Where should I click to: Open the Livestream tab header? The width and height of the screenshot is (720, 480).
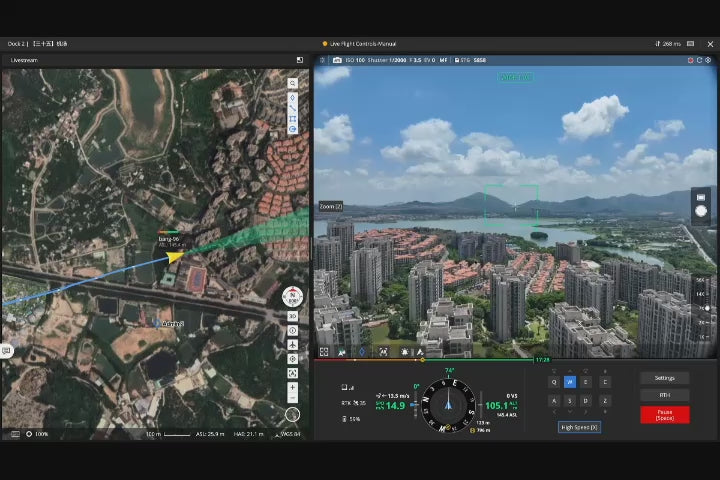point(24,60)
